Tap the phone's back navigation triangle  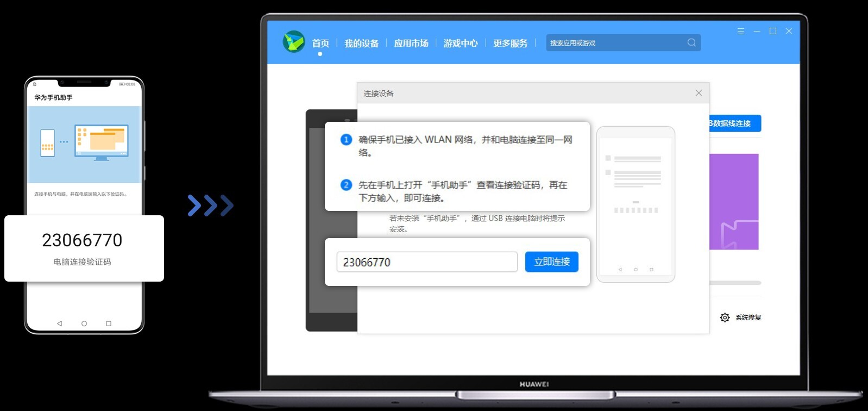[x=60, y=323]
